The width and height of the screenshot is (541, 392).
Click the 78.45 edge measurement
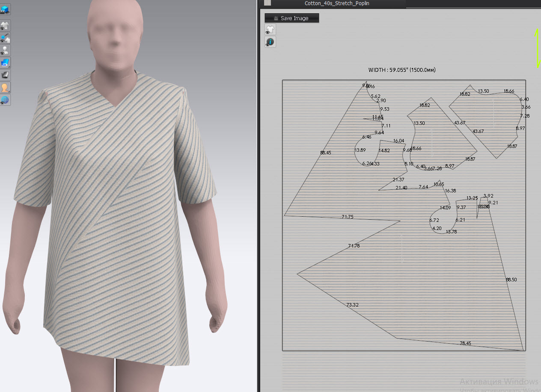(x=465, y=343)
